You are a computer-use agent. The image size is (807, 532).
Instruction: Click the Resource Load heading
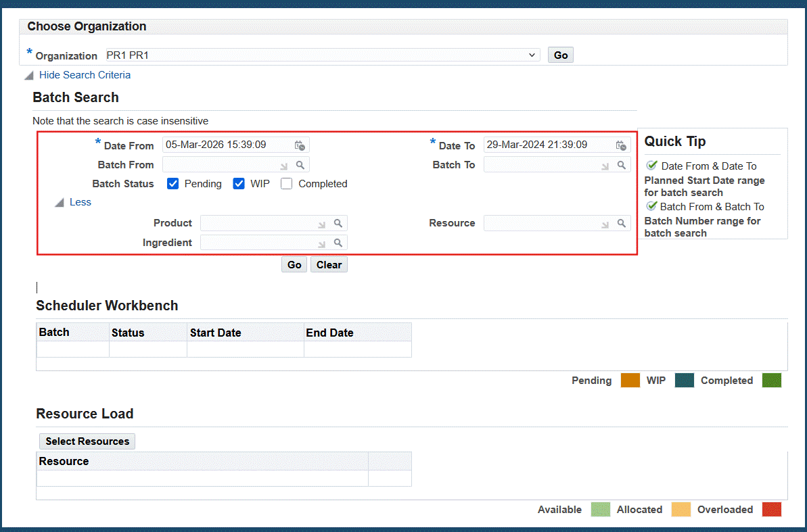point(85,414)
